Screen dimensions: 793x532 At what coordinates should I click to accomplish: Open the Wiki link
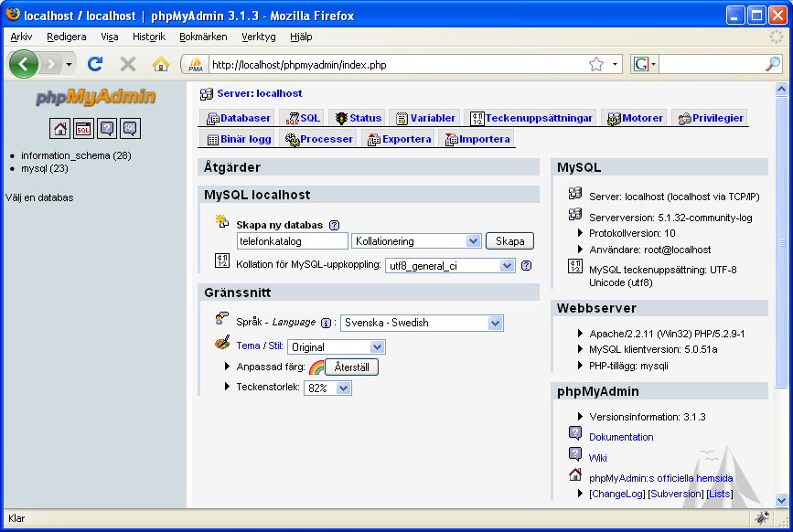pyautogui.click(x=598, y=458)
